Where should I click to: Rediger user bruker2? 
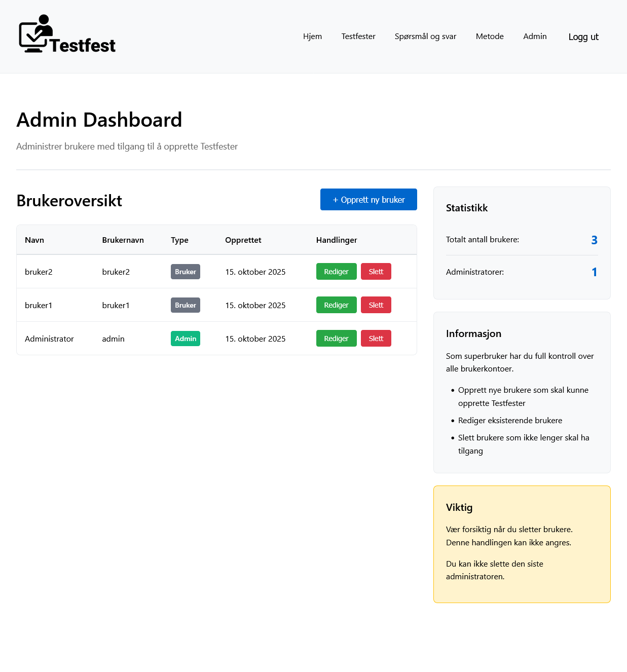pyautogui.click(x=336, y=271)
